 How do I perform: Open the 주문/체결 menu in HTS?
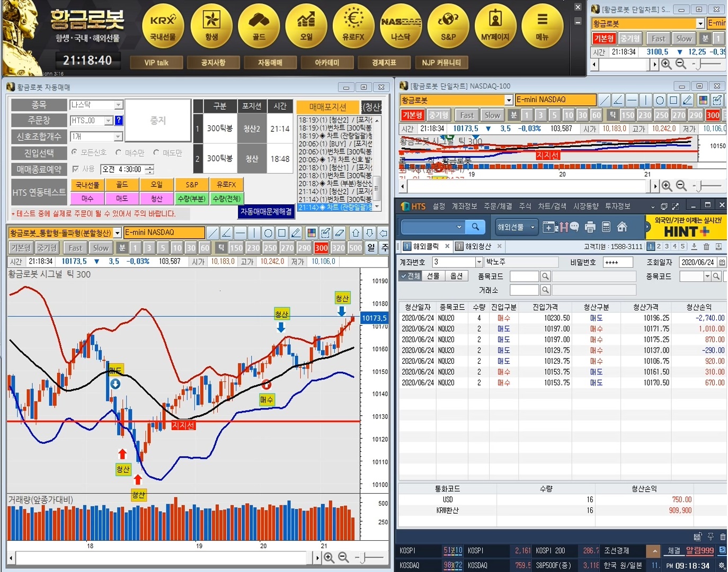pos(498,207)
